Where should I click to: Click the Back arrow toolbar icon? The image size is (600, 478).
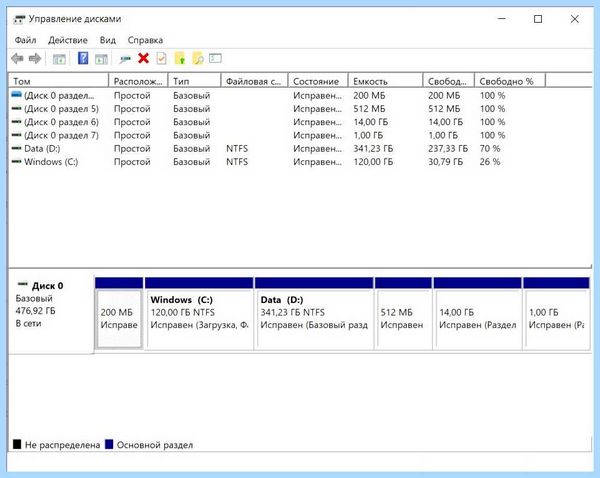point(17,59)
